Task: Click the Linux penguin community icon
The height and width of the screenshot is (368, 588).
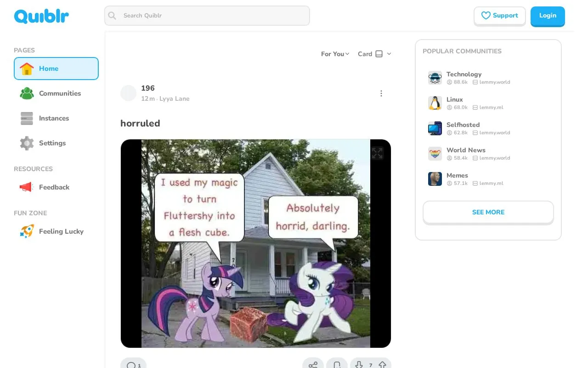Action: pos(435,103)
